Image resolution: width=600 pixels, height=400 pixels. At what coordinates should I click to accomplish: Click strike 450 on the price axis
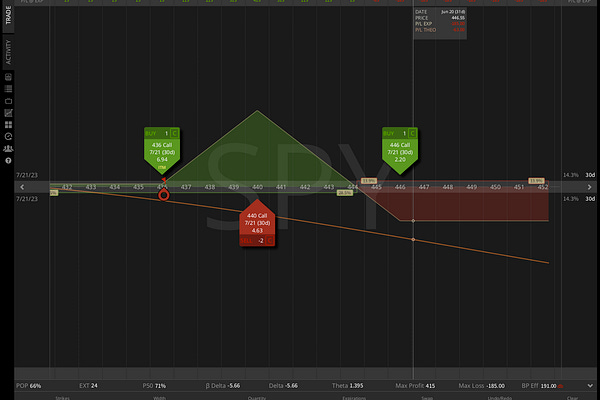[x=495, y=187]
